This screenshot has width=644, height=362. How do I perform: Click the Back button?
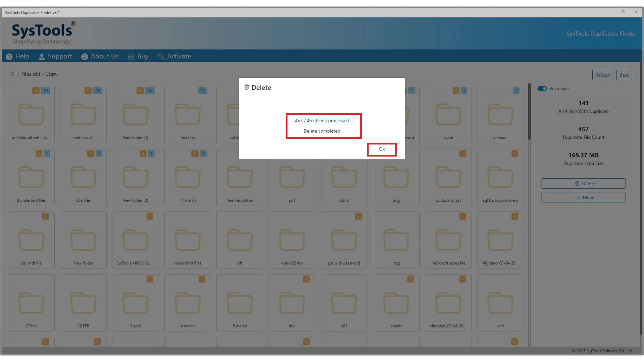click(x=624, y=75)
